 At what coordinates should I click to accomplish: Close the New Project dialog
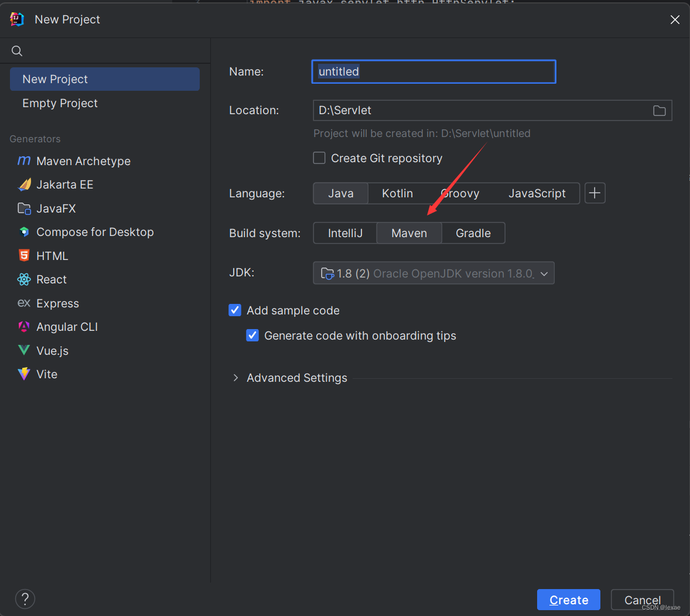pos(675,20)
